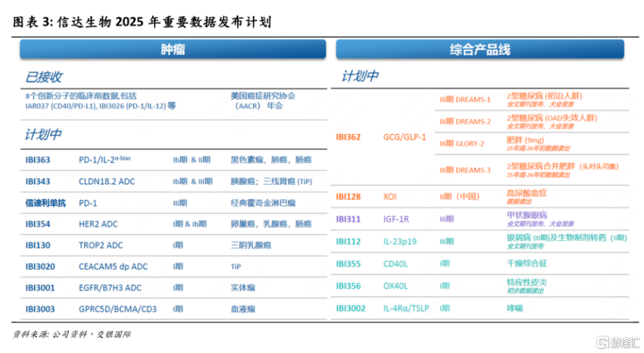Click the IBI130 cell
Screen dimensions: 644x353
coord(38,246)
